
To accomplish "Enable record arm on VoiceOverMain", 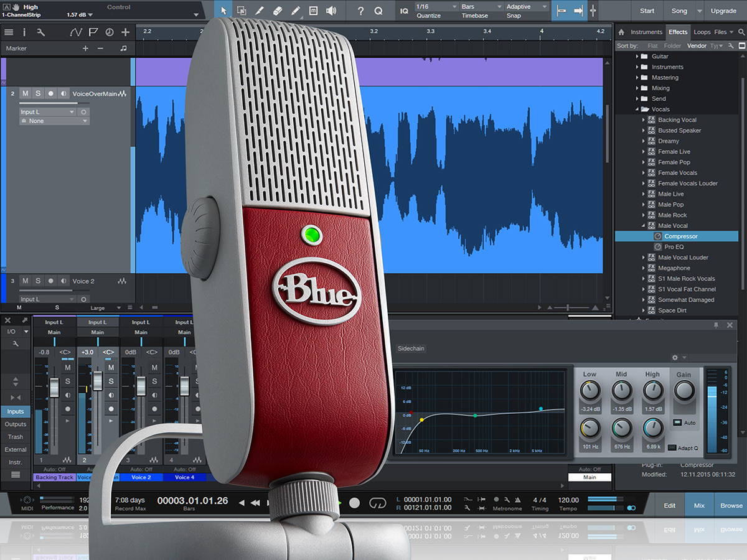I will [x=51, y=93].
